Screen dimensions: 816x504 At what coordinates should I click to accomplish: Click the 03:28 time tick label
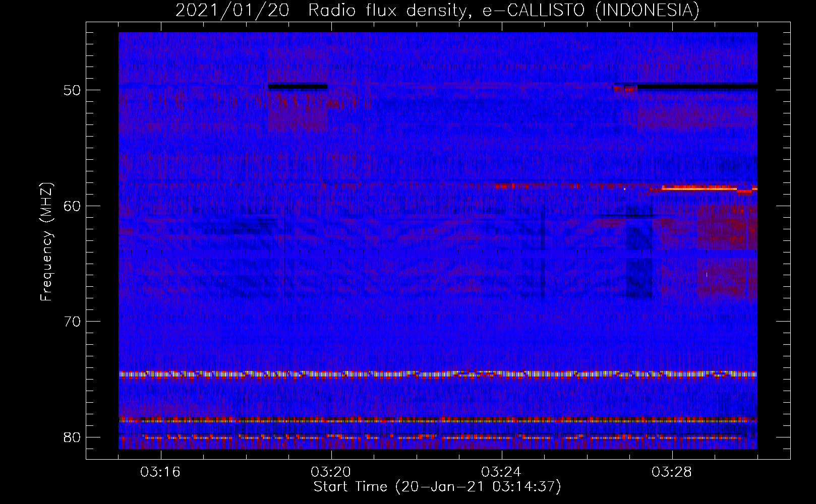[x=672, y=472]
